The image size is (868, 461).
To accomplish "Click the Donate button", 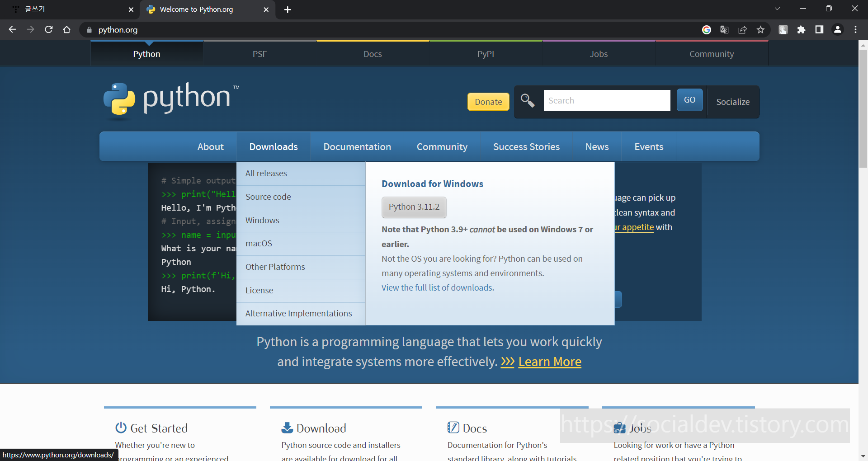I will point(488,102).
